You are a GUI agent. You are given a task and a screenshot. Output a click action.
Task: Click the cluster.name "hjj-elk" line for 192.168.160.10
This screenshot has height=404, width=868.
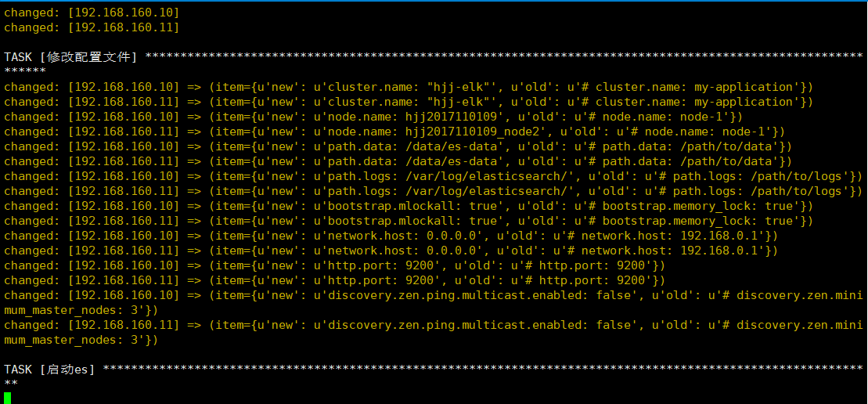[x=409, y=87]
